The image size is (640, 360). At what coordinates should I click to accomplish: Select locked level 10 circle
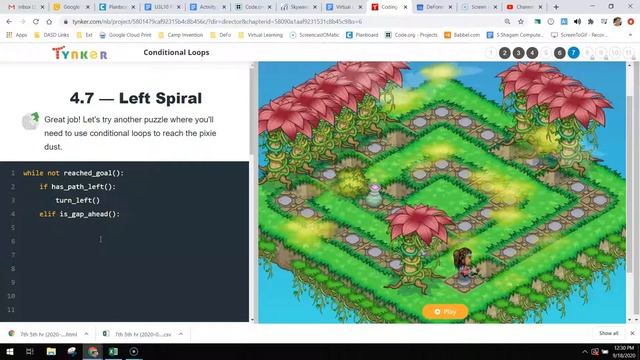tap(614, 53)
